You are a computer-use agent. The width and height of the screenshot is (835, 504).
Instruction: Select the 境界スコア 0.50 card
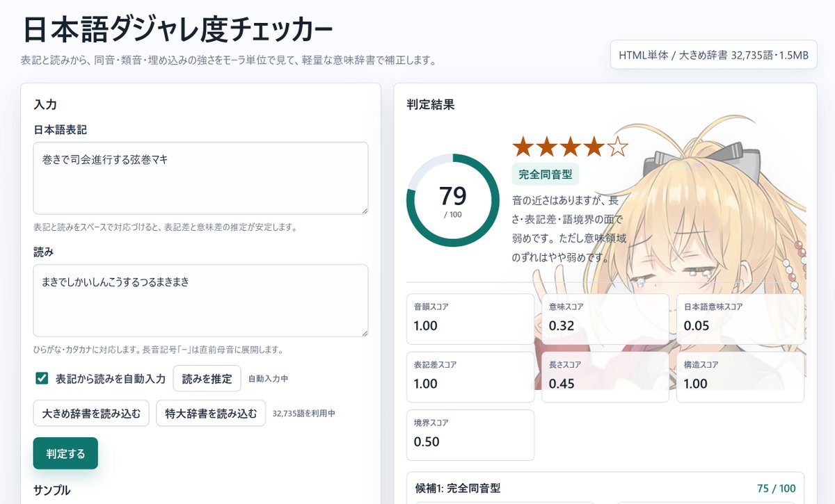[470, 435]
